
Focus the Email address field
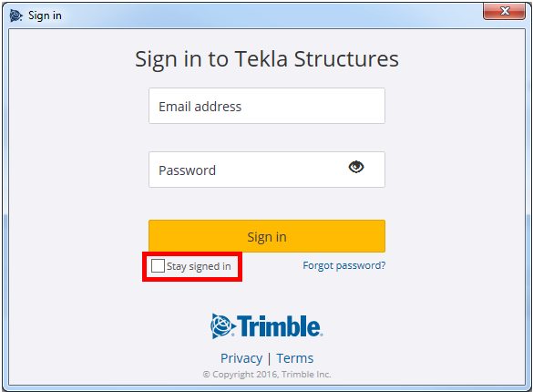267,106
